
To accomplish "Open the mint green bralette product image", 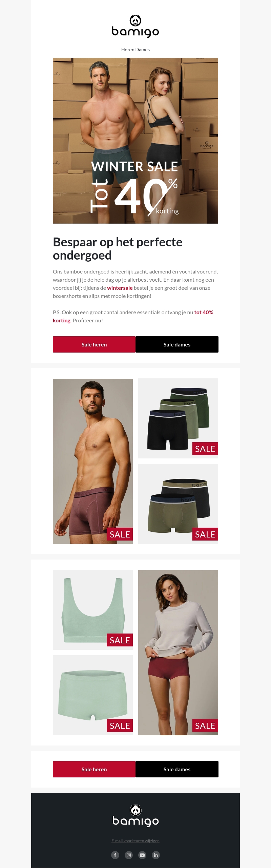I will [x=93, y=610].
